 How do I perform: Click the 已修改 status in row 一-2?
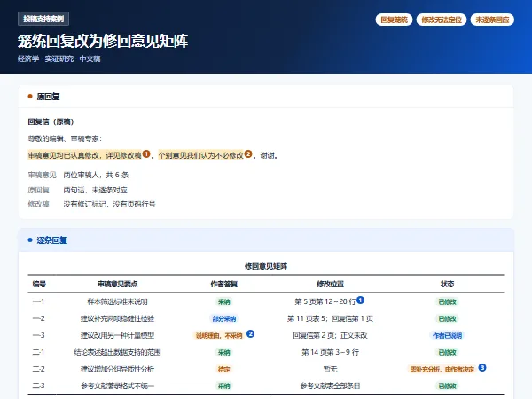[x=447, y=319]
